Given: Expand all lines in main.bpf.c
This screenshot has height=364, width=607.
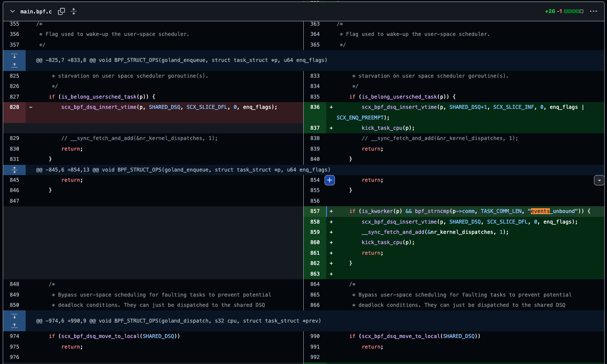Looking at the screenshot, I should click(x=74, y=11).
